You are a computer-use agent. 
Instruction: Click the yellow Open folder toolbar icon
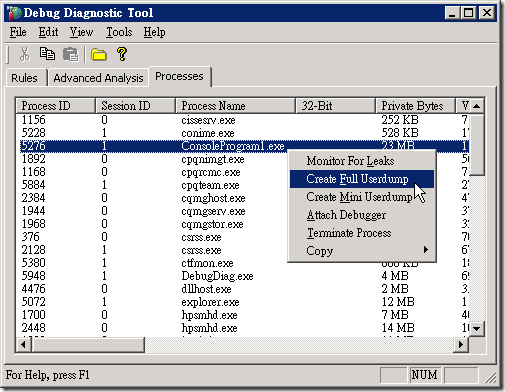tap(99, 55)
